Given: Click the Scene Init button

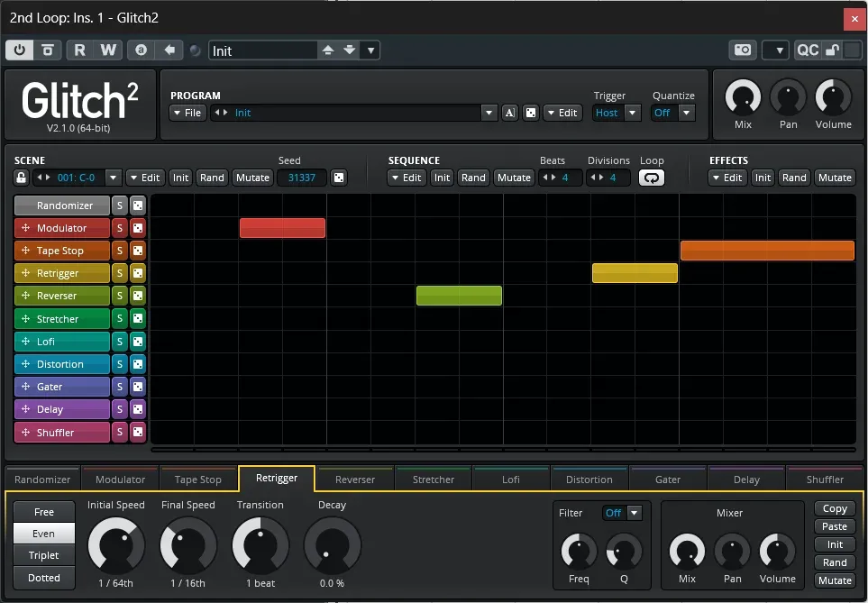Looking at the screenshot, I should click(x=180, y=178).
